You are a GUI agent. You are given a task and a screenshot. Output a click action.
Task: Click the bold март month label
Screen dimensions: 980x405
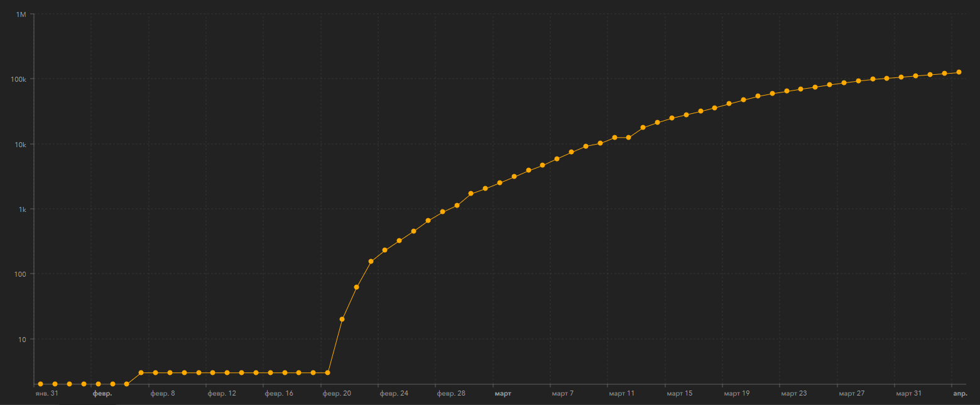point(503,394)
